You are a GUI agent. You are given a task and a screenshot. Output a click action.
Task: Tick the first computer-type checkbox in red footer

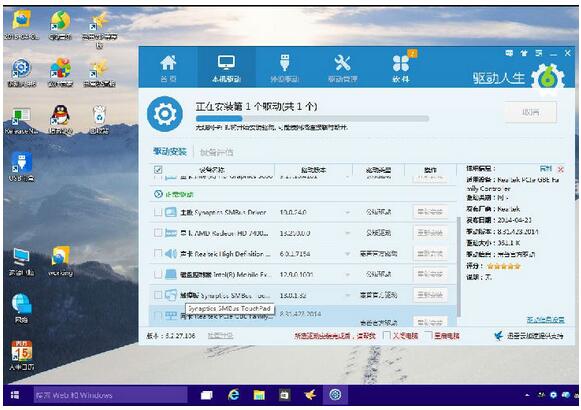click(386, 335)
